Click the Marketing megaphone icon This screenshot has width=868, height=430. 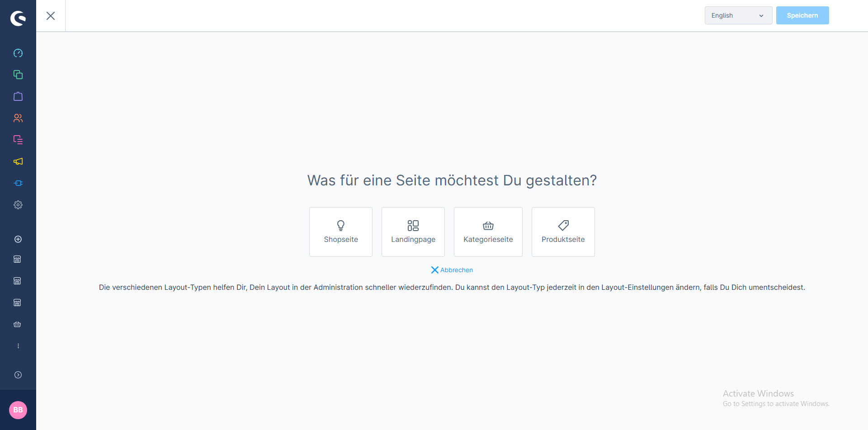[x=18, y=161]
